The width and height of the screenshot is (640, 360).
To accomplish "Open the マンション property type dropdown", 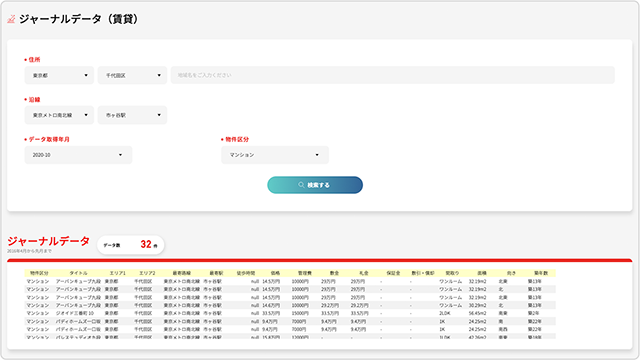I will point(275,155).
